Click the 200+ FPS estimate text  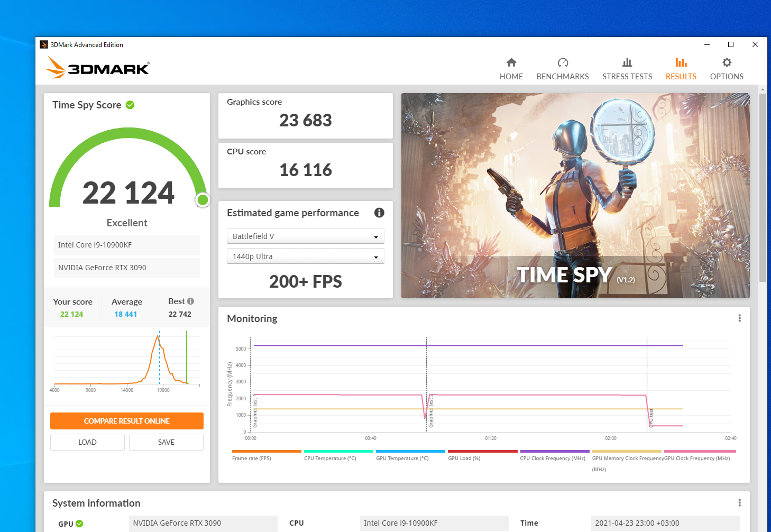(306, 282)
